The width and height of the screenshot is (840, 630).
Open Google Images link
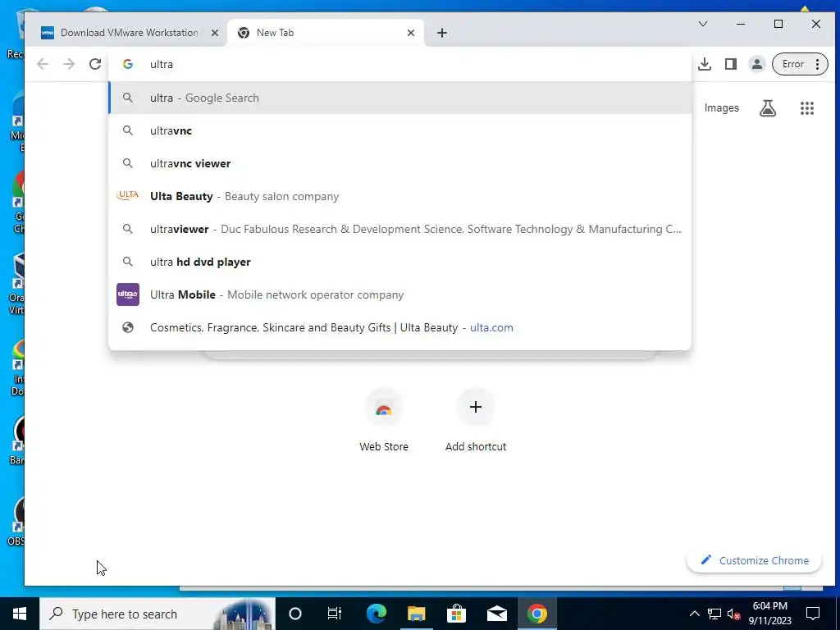click(x=721, y=108)
